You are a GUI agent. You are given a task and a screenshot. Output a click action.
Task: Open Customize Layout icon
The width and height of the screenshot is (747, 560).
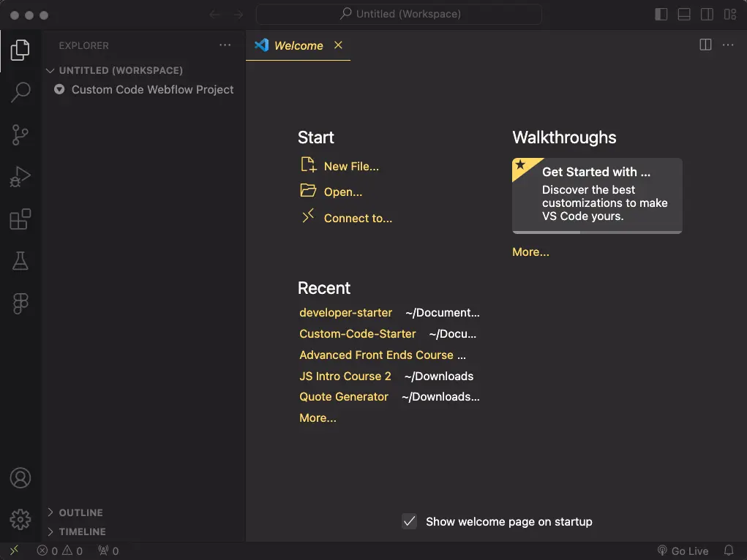click(730, 15)
